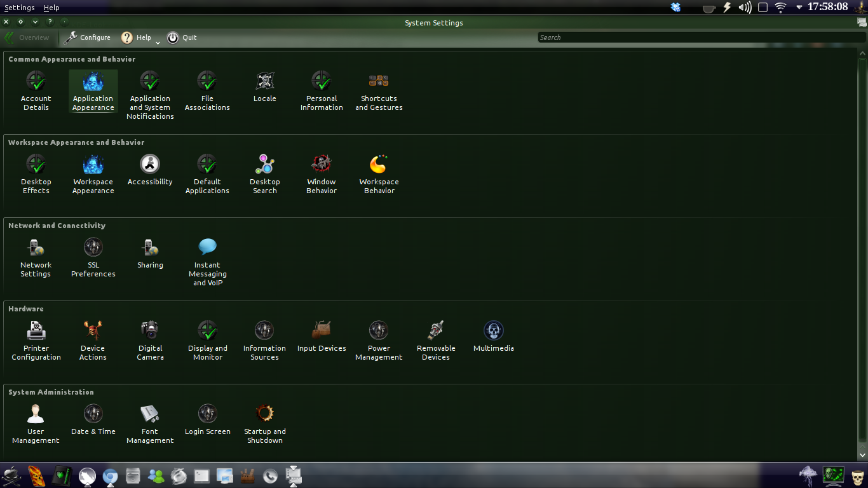Open Startup and Shutdown settings
Image resolution: width=868 pixels, height=488 pixels.
(264, 424)
